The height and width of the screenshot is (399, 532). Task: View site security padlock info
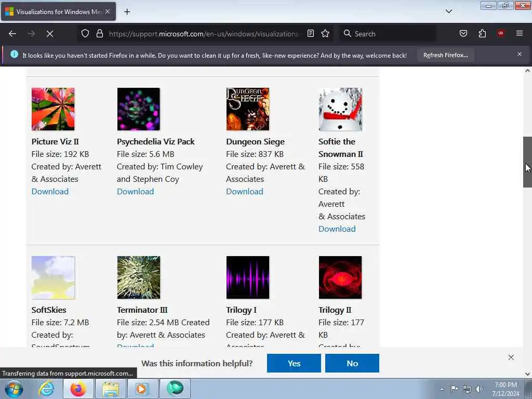[x=99, y=34]
